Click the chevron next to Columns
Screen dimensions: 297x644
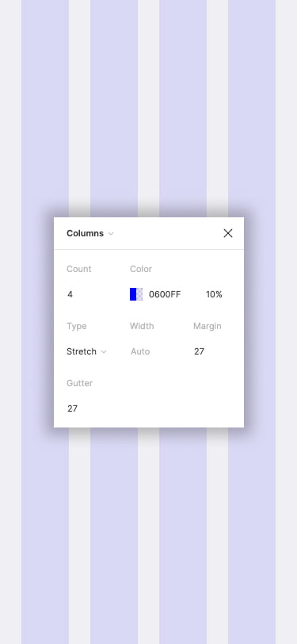pyautogui.click(x=110, y=234)
